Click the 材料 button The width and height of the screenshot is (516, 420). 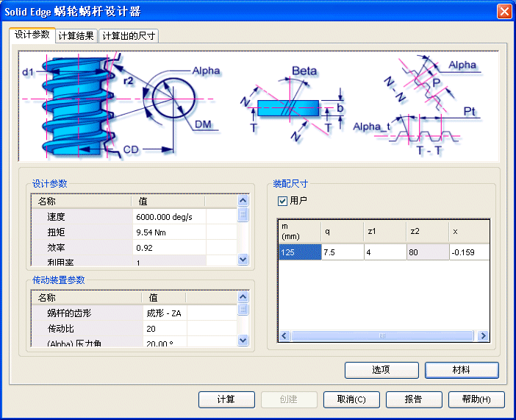(x=462, y=370)
